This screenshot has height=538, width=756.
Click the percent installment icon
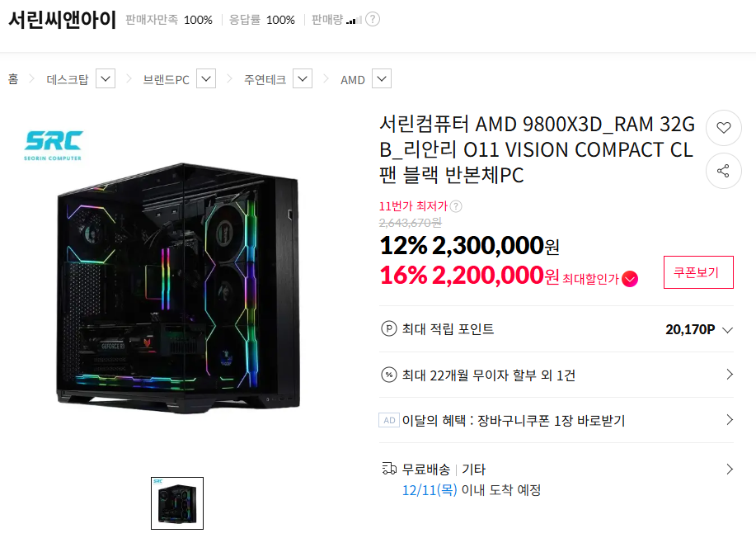pyautogui.click(x=388, y=375)
